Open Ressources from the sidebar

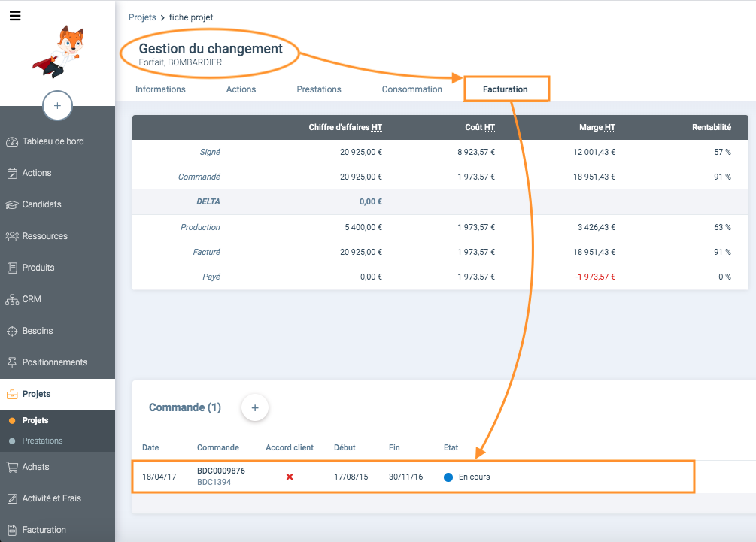(x=44, y=236)
